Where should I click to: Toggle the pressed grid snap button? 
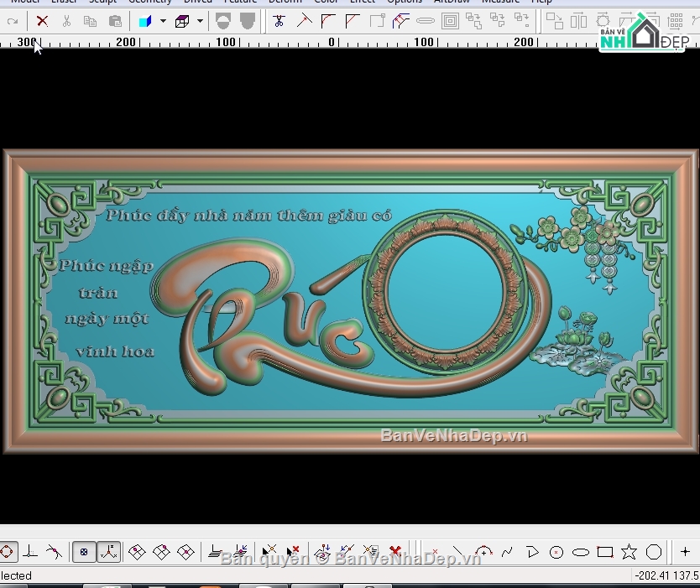[84, 552]
